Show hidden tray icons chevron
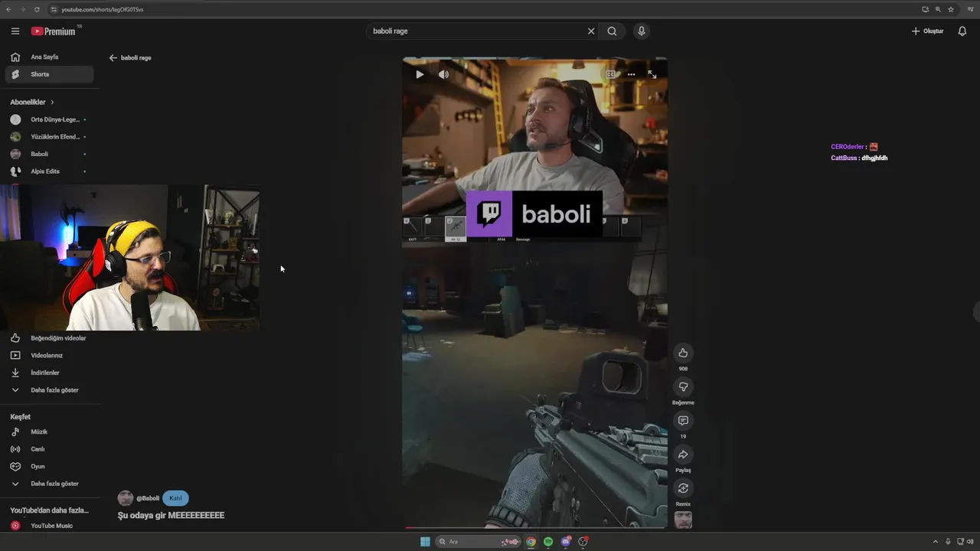The width and height of the screenshot is (980, 551). tap(935, 542)
